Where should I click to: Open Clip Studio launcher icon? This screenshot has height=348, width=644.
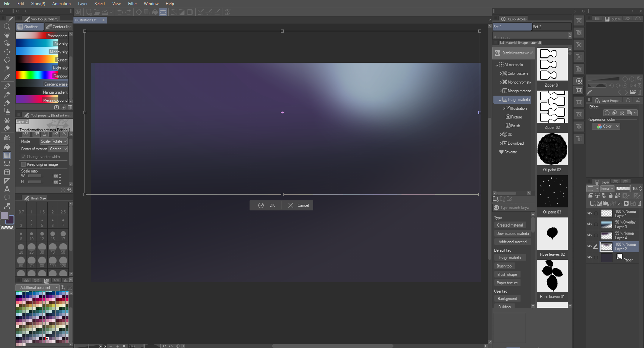point(78,12)
